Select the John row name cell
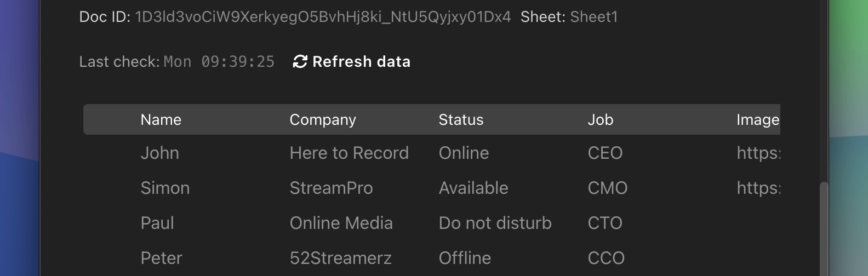 159,153
